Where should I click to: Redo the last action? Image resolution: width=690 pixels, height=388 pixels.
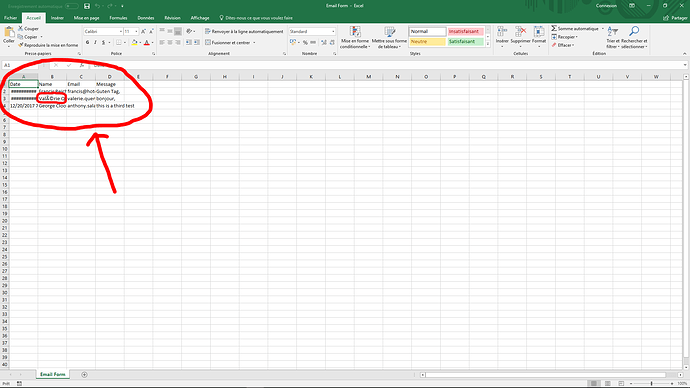click(110, 6)
